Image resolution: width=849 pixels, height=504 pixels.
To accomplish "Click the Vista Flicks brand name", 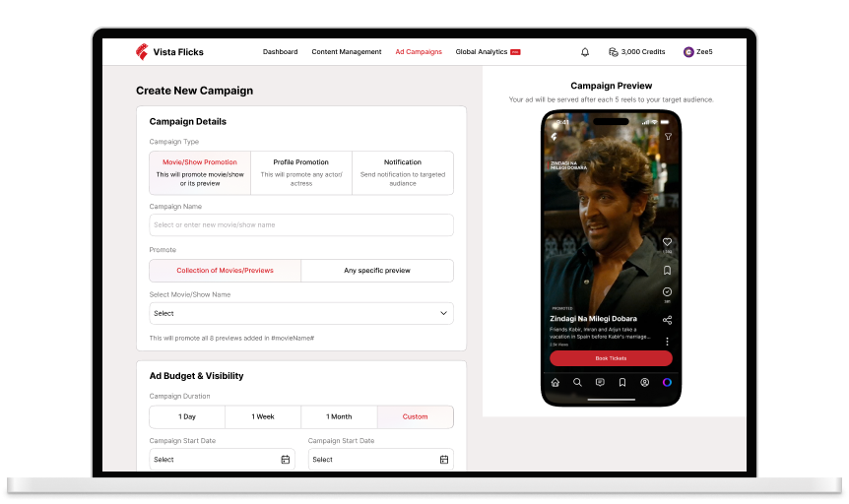I will click(178, 52).
